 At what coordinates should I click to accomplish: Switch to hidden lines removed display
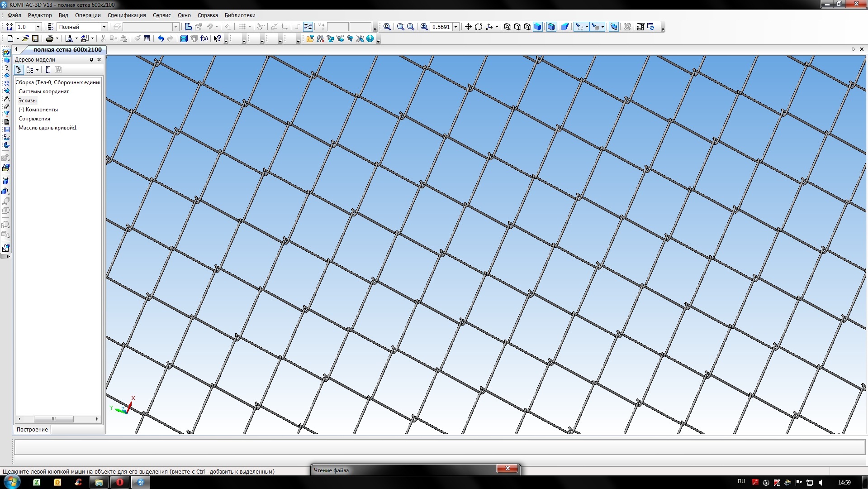tap(517, 27)
